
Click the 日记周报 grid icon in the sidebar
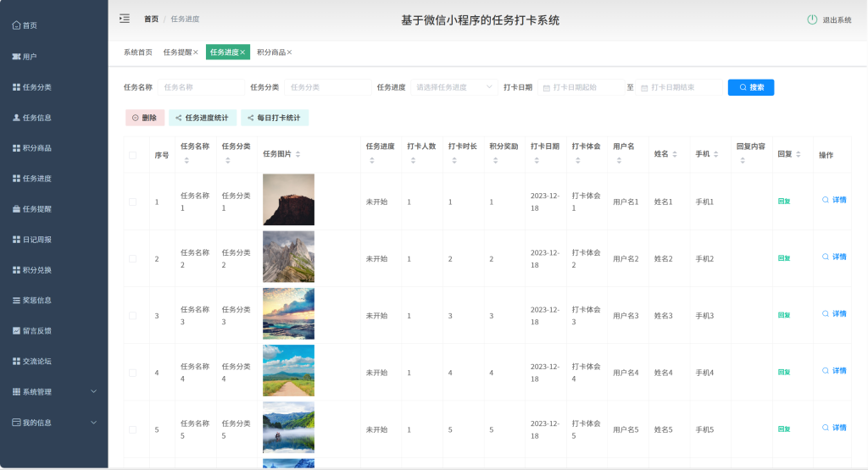pos(17,240)
